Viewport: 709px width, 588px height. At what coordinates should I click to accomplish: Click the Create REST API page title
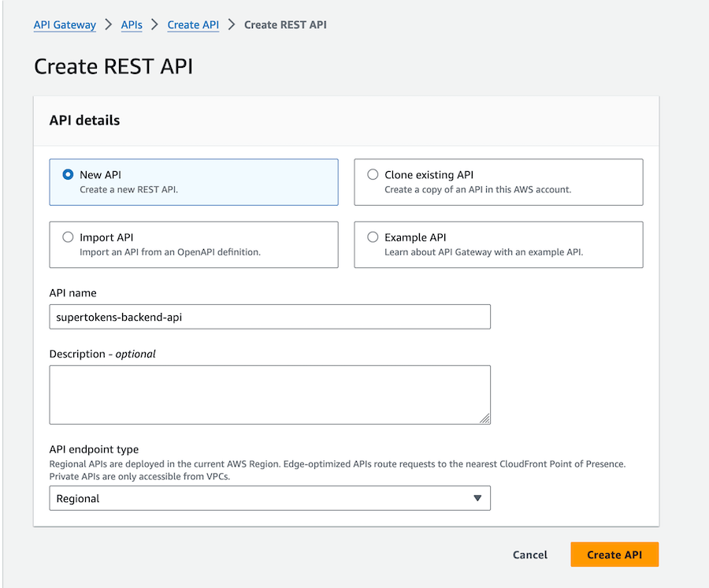(113, 66)
